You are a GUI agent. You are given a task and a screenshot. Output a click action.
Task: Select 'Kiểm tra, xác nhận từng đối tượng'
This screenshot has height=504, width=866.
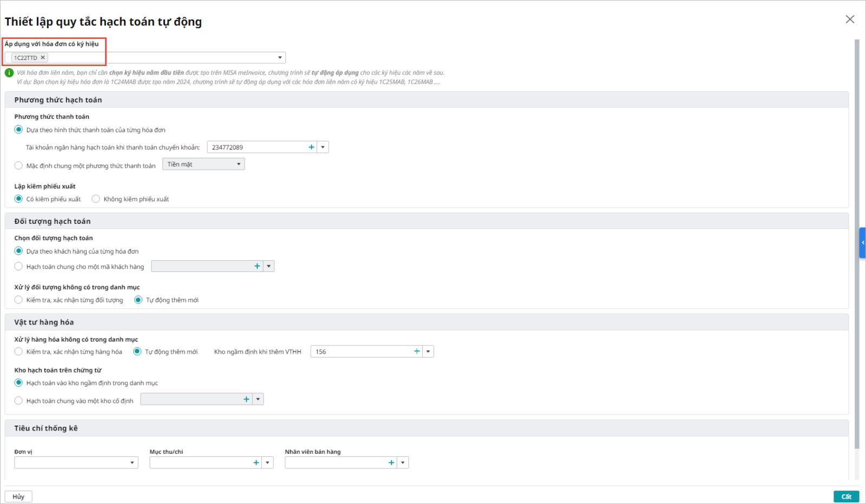(x=19, y=300)
